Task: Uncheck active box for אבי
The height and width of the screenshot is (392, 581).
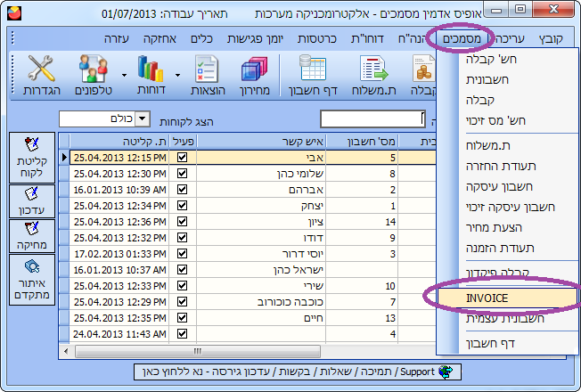Action: 183,158
